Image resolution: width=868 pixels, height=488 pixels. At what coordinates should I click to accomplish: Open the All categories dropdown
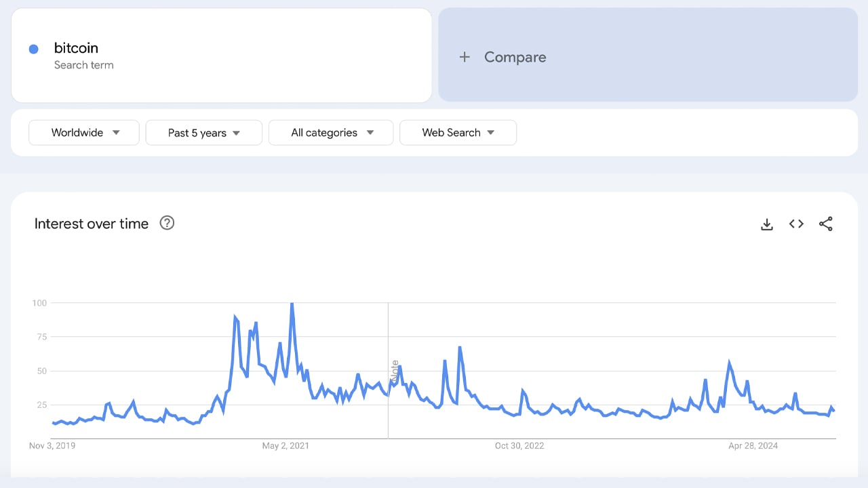point(331,133)
